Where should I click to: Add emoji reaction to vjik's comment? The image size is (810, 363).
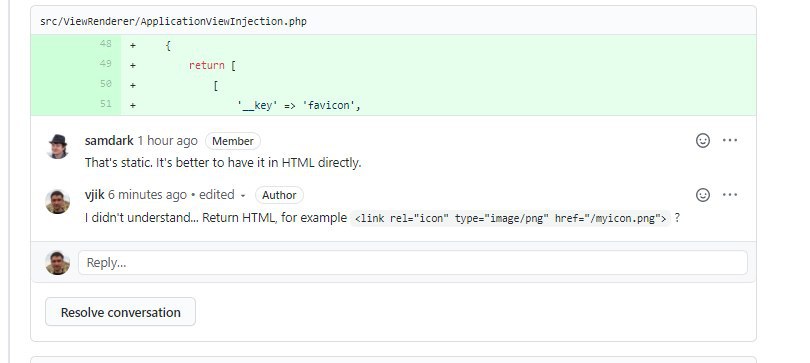tap(703, 195)
